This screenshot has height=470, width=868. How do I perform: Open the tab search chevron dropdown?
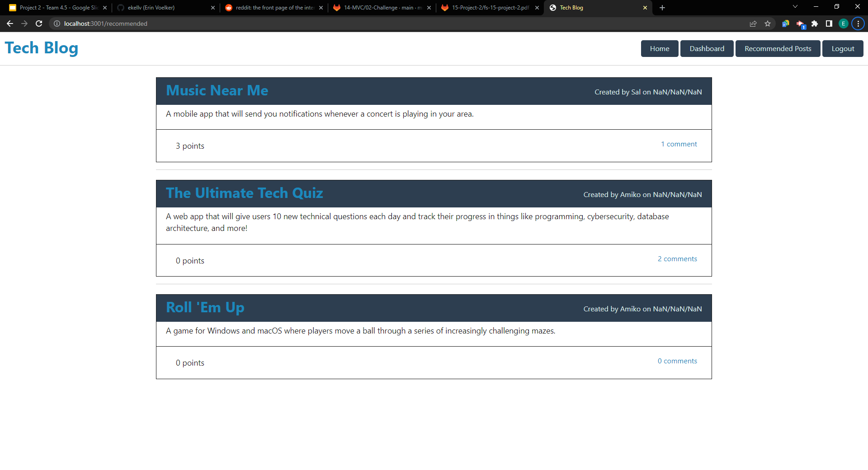tap(795, 6)
